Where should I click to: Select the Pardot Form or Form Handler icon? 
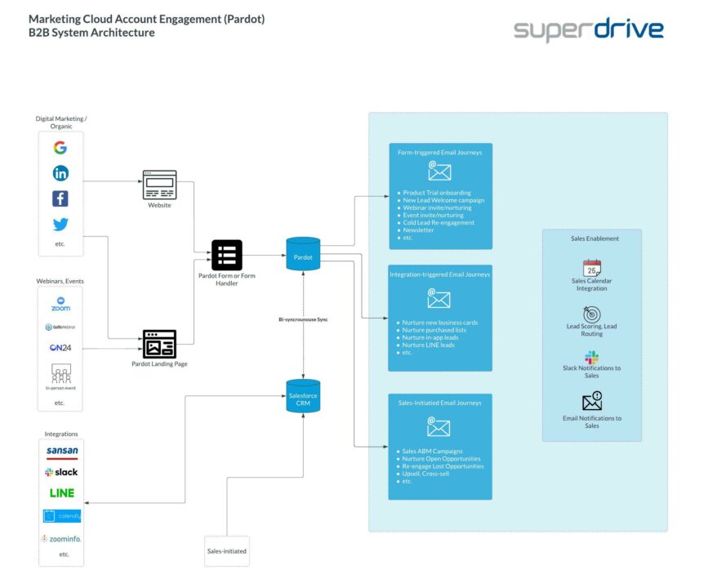(x=226, y=255)
